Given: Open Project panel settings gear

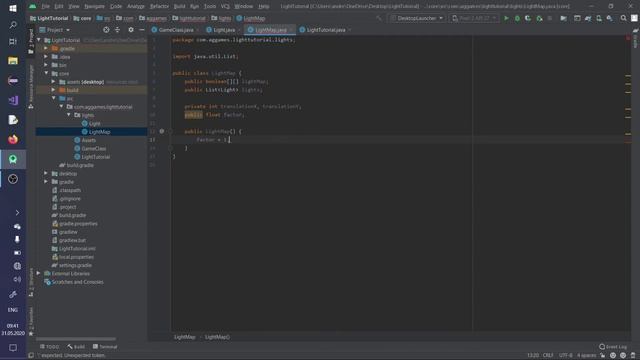Looking at the screenshot, I should tap(131, 30).
